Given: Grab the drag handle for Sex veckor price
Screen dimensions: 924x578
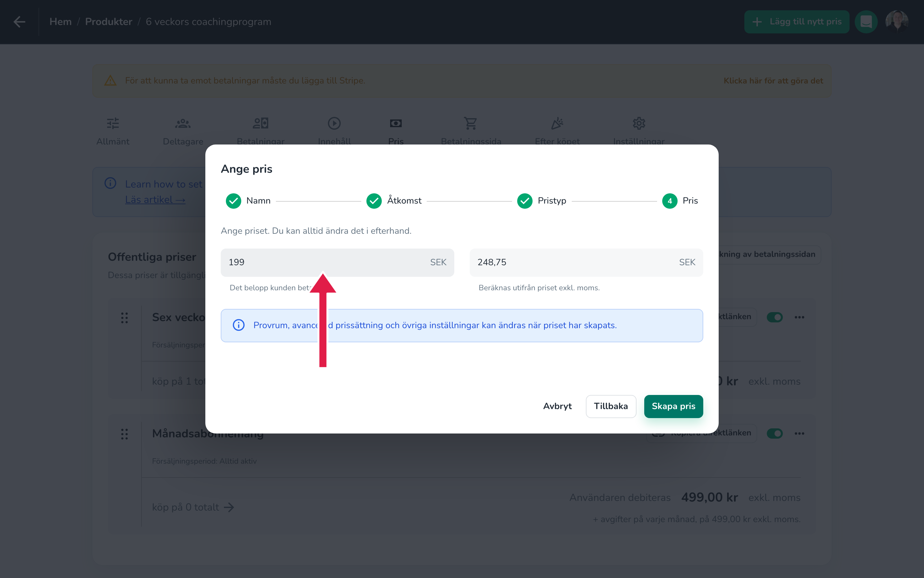Looking at the screenshot, I should pos(124,318).
